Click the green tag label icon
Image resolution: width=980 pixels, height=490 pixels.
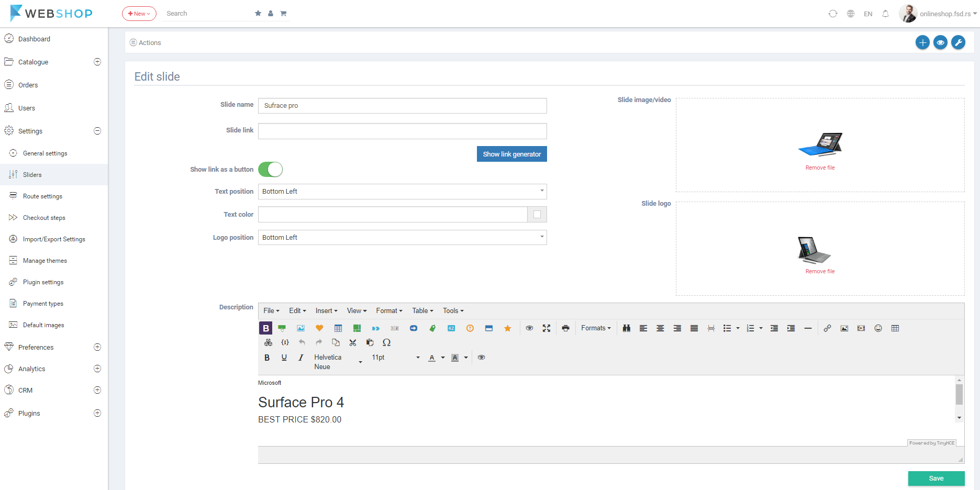tap(432, 328)
